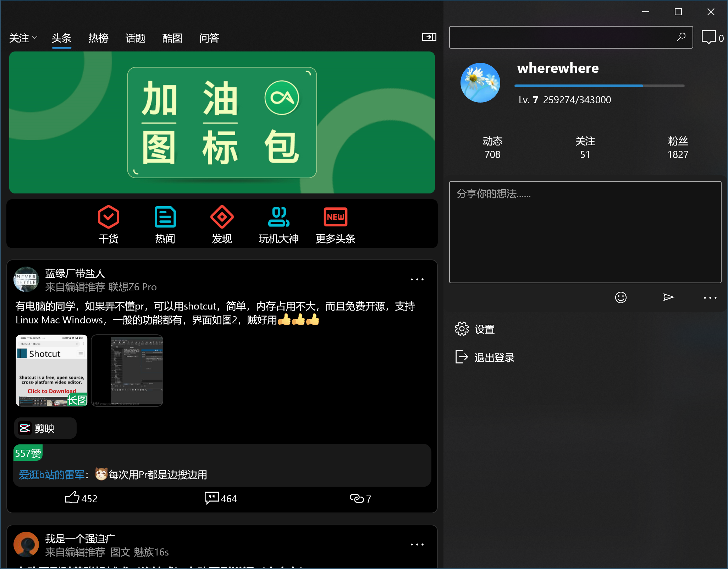The height and width of the screenshot is (569, 728).
Task: Send post with paper plane icon
Action: [x=668, y=297]
